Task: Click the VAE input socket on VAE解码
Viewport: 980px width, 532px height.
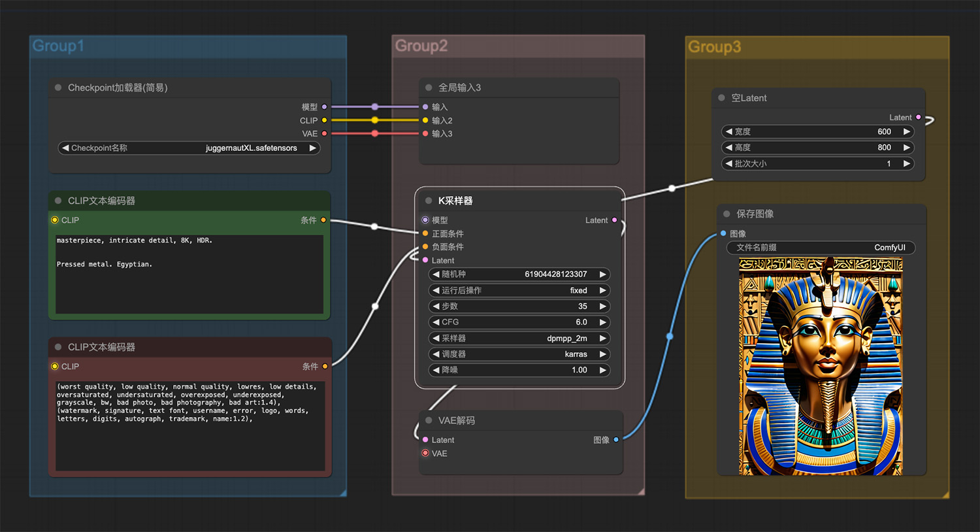Action: point(425,453)
